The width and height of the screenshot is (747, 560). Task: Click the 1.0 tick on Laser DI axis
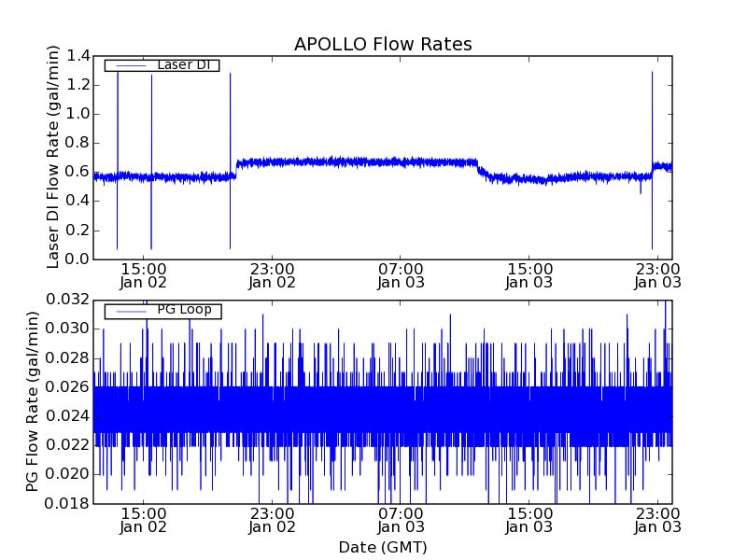point(78,114)
